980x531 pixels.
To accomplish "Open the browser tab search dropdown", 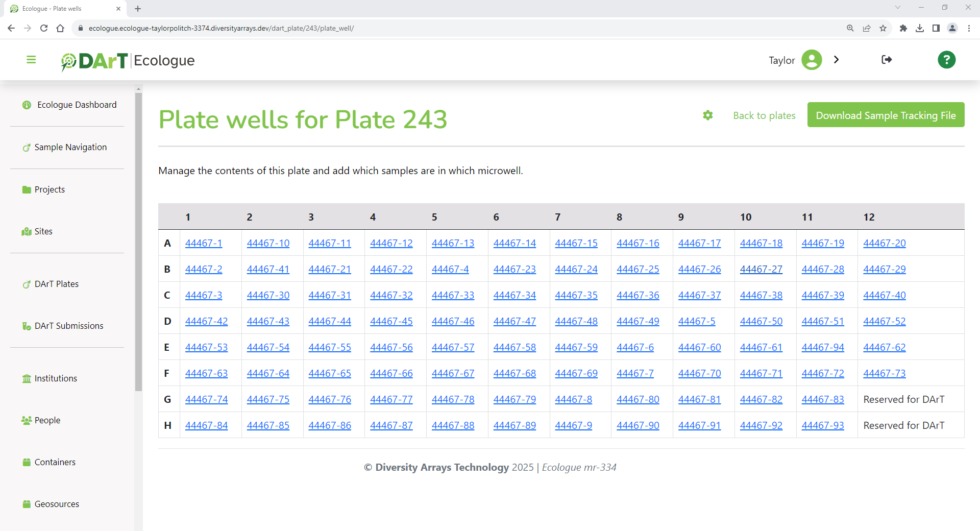I will [897, 7].
